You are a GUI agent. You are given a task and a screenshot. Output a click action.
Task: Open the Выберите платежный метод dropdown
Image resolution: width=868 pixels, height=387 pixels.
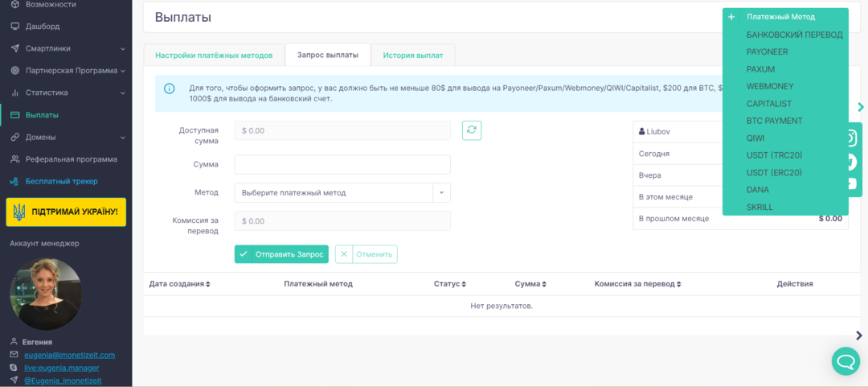(x=342, y=193)
